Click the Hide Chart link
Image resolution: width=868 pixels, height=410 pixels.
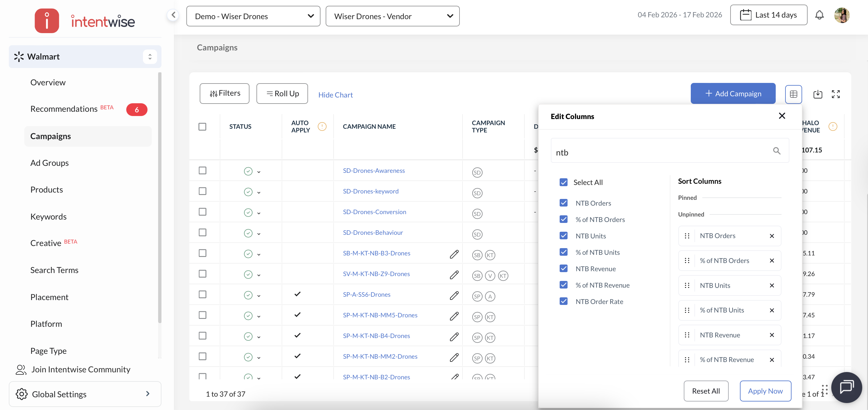pyautogui.click(x=335, y=95)
